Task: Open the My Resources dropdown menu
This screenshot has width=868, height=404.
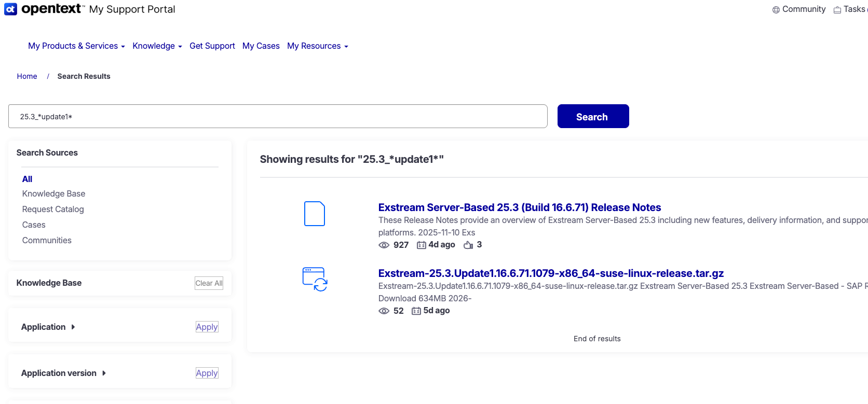Action: [x=318, y=46]
